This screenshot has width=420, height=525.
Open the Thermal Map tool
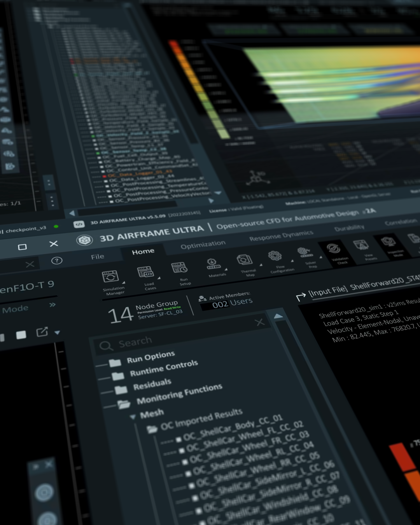point(245,259)
